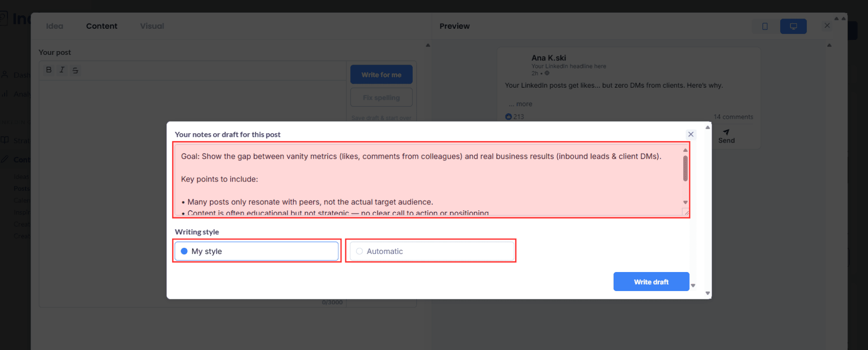This screenshot has width=868, height=350.
Task: Switch preview to desktop view icon
Action: 793,26
